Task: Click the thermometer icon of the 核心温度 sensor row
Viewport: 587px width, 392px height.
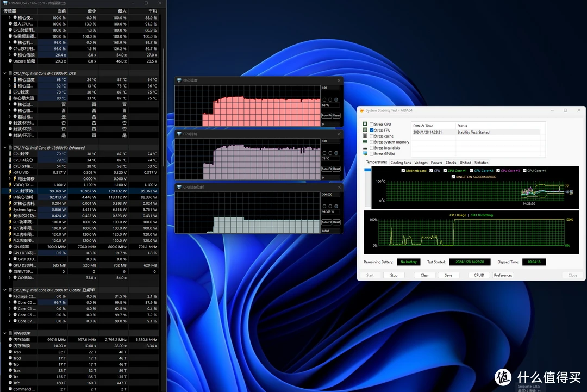Action: coord(15,79)
